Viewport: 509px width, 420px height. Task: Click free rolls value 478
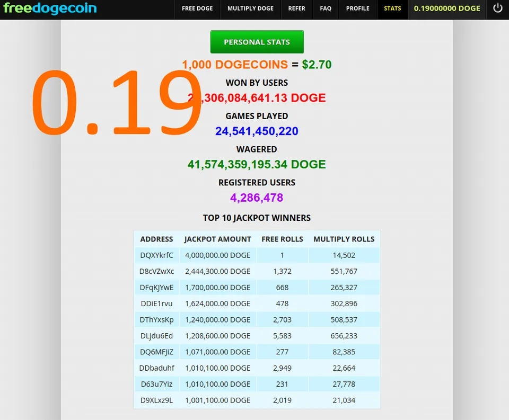click(x=282, y=303)
